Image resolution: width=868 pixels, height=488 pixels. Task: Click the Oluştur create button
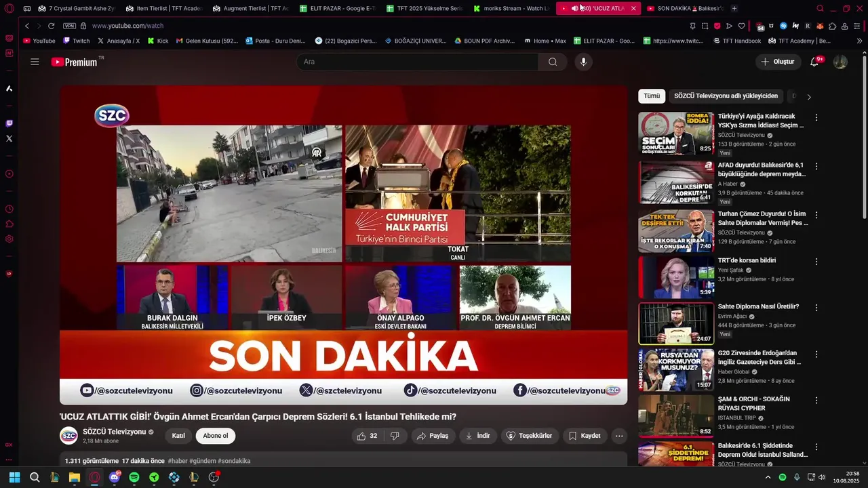pyautogui.click(x=778, y=62)
